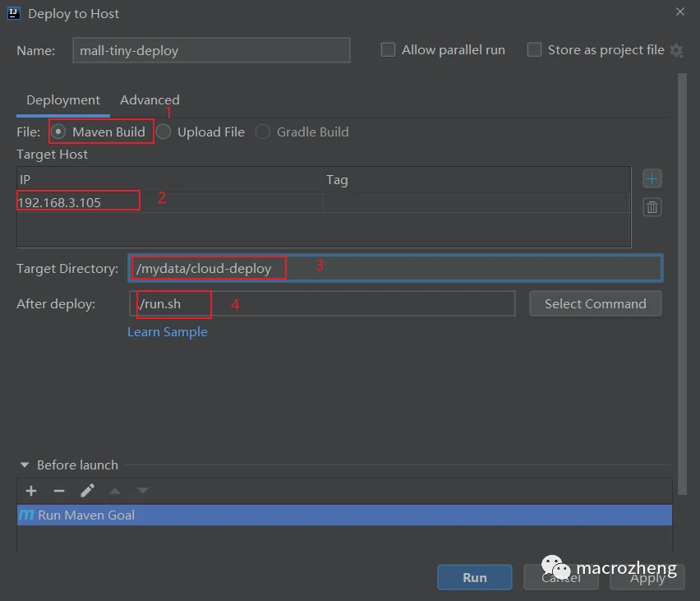This screenshot has height=601, width=700.
Task: Click the Cancel button
Action: click(x=560, y=577)
